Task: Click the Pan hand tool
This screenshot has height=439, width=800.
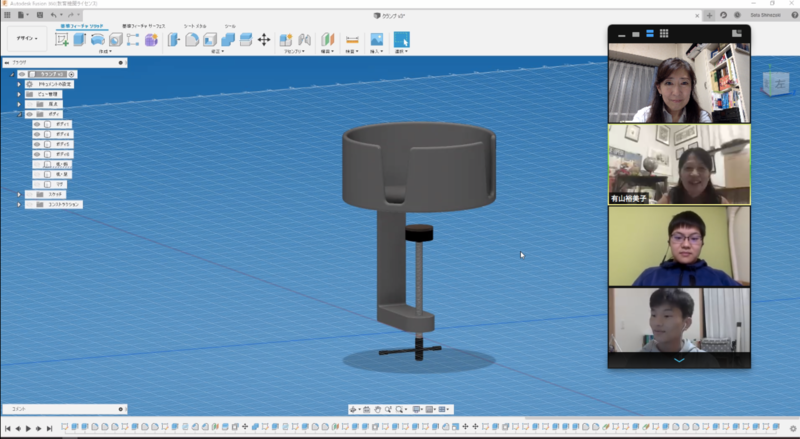Action: coord(378,409)
